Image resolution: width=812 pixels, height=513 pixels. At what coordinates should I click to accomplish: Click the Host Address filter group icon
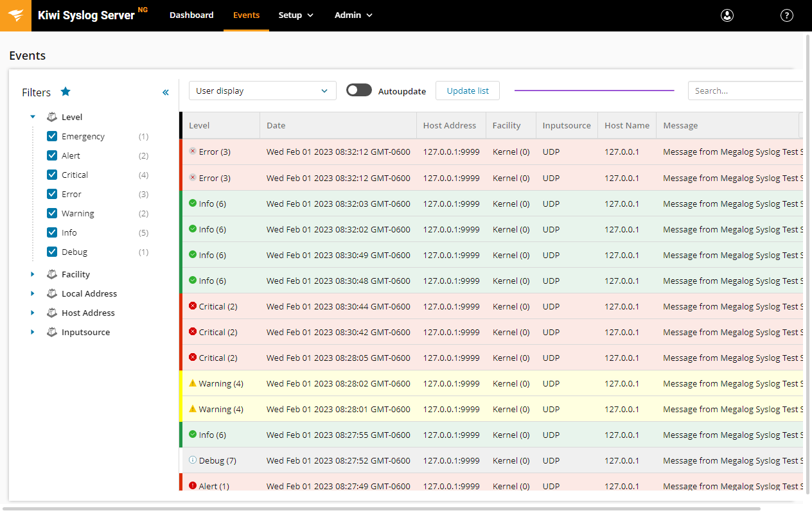52,313
